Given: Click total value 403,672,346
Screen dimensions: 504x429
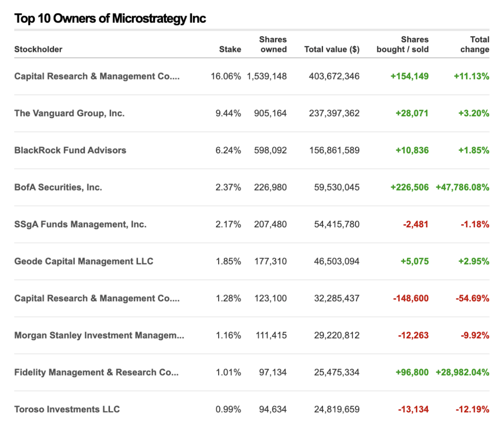Looking at the screenshot, I should [x=334, y=76].
